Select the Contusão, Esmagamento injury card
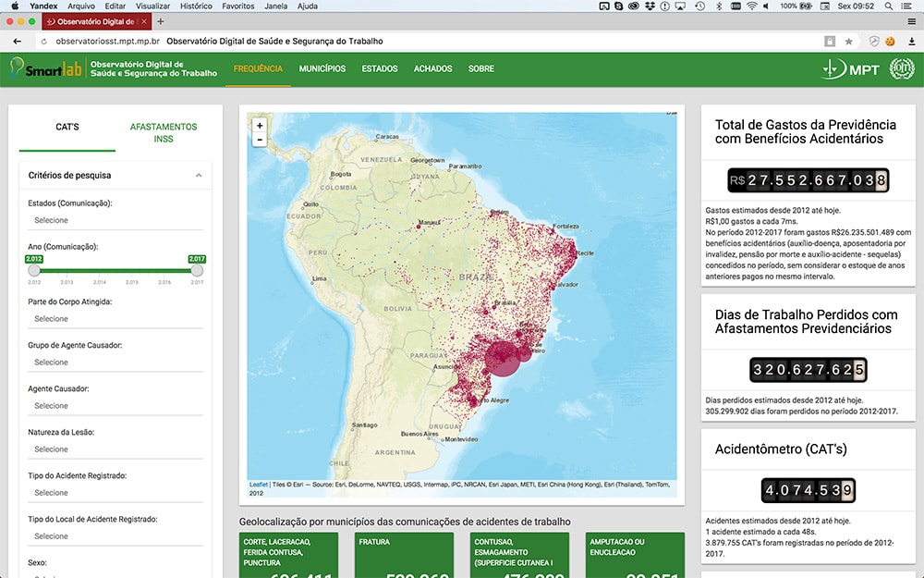 point(519,555)
